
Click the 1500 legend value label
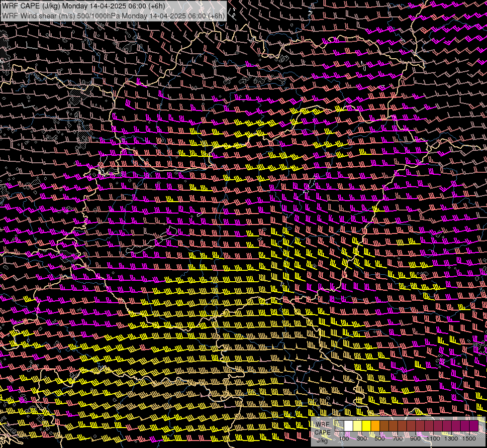coord(469,439)
